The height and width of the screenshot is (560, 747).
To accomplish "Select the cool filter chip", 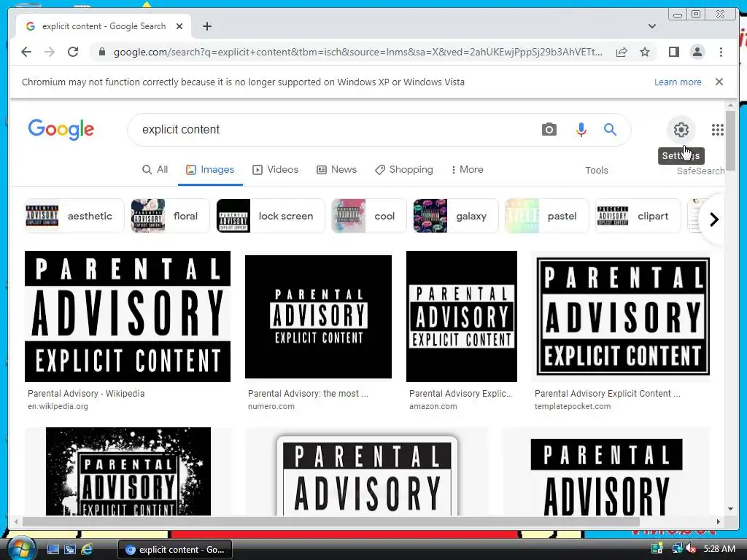I will [x=368, y=216].
